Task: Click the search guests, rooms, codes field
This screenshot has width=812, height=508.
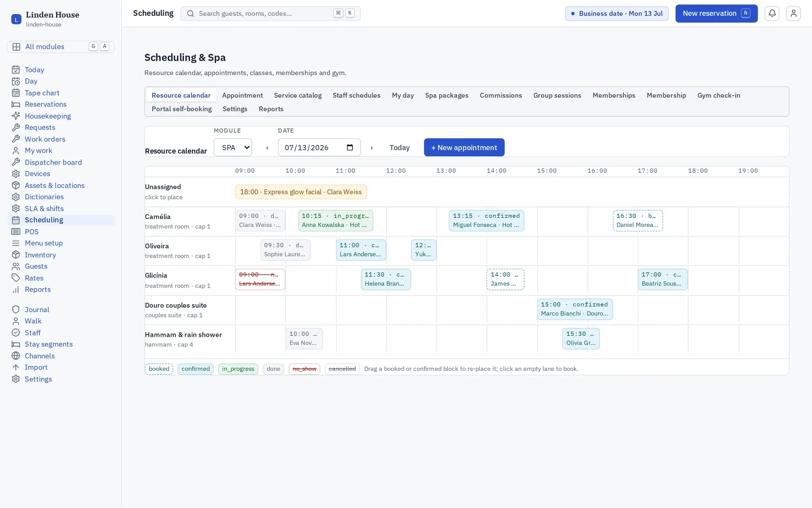Action: (270, 13)
